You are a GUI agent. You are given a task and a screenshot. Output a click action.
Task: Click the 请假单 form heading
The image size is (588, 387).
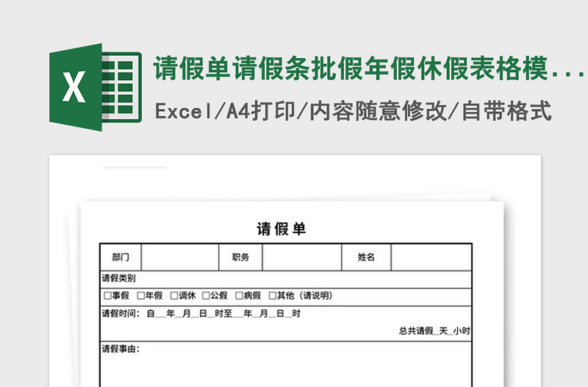point(282,229)
